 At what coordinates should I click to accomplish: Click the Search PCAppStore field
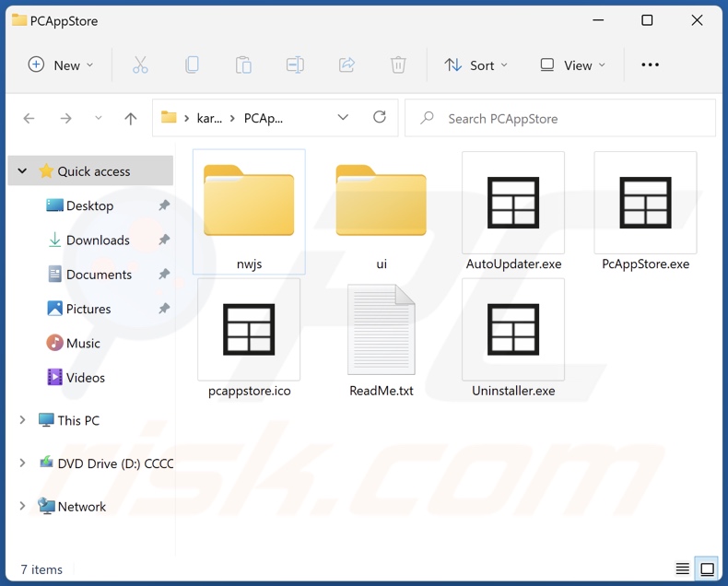pyautogui.click(x=560, y=118)
